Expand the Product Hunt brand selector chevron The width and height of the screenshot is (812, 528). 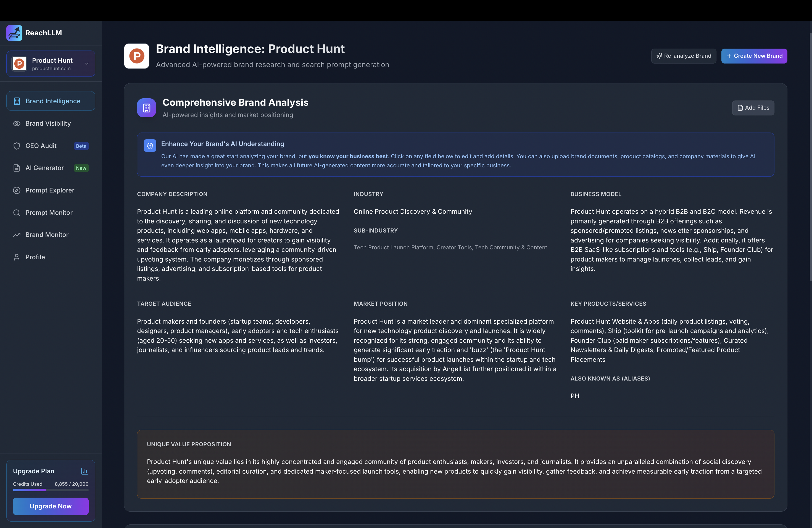[x=87, y=64]
